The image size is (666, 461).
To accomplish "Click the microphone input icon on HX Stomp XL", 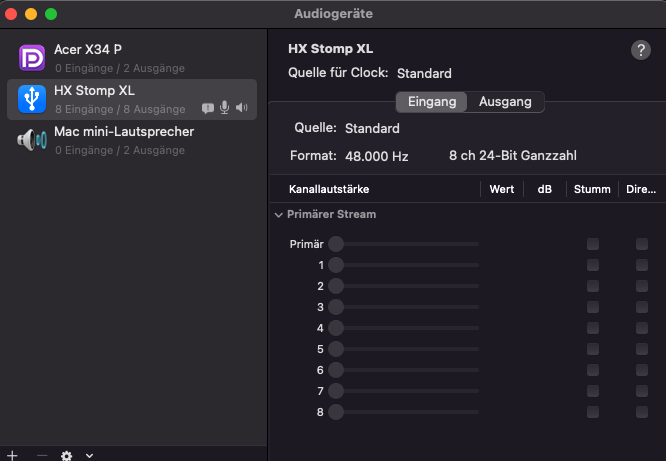I will 225,107.
